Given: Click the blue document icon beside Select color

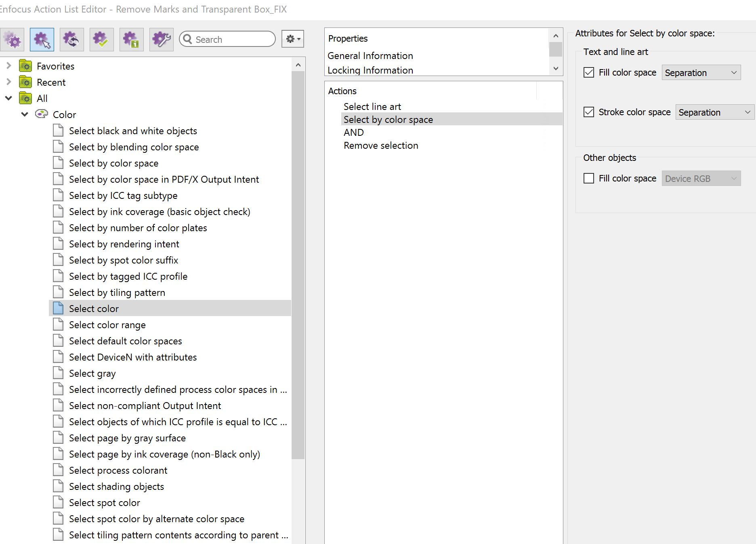Looking at the screenshot, I should click(x=58, y=308).
